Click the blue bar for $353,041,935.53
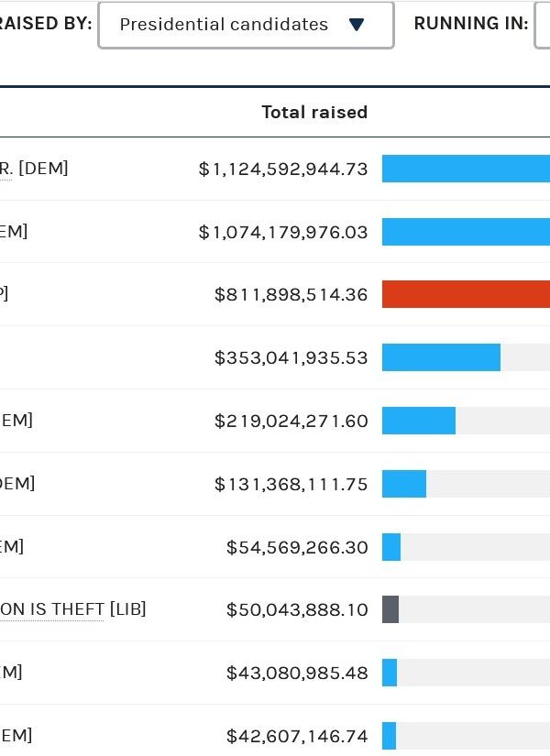Viewport: 550px width, 756px height. pos(441,357)
